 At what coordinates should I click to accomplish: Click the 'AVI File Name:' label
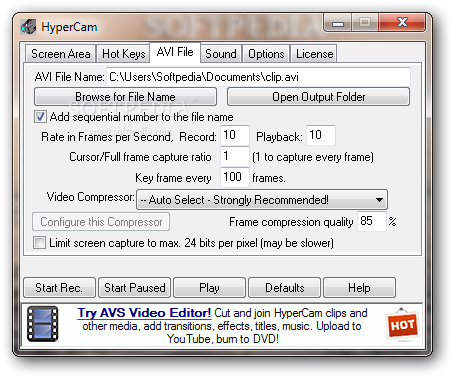click(69, 77)
